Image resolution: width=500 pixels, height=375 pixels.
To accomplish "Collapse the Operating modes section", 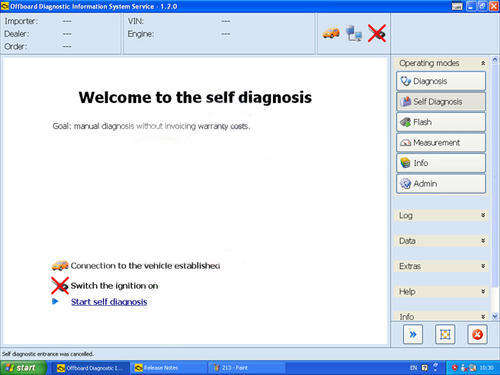I will tap(483, 63).
